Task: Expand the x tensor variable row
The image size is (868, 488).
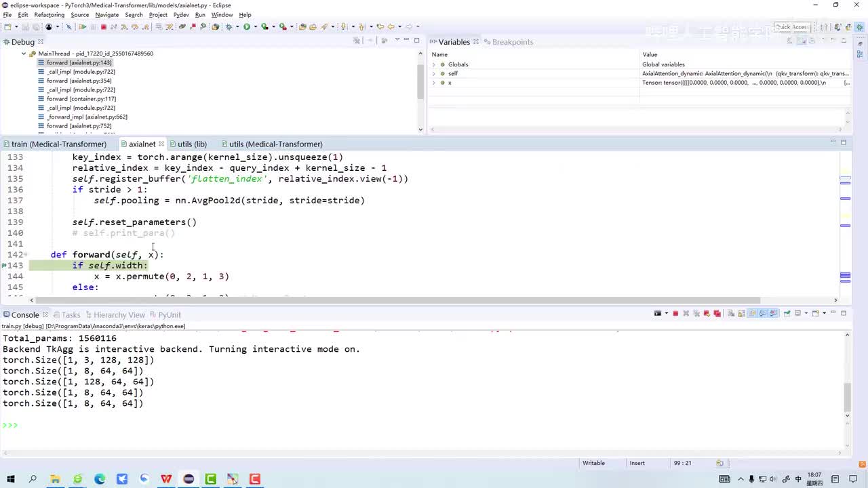Action: (434, 83)
